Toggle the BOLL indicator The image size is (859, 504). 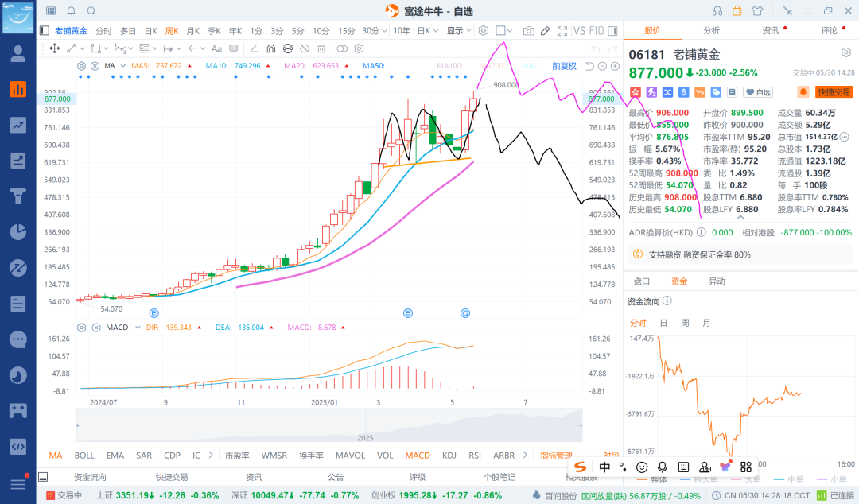[x=84, y=456]
